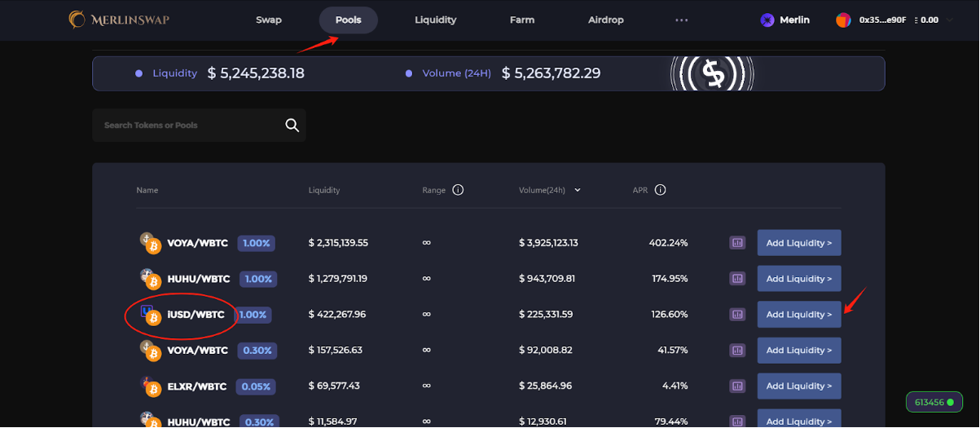Click volume value $ 225,331.59
The image size is (980, 428).
point(546,314)
